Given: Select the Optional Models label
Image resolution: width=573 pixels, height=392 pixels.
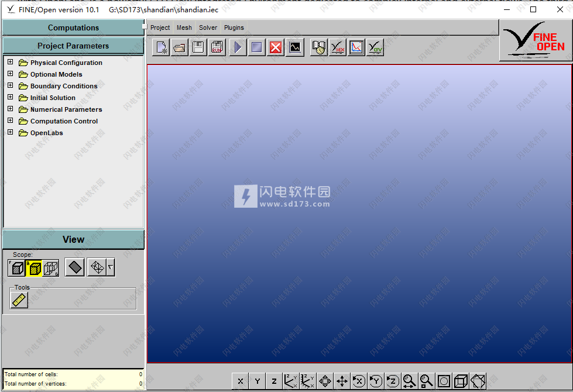Looking at the screenshot, I should [x=56, y=74].
